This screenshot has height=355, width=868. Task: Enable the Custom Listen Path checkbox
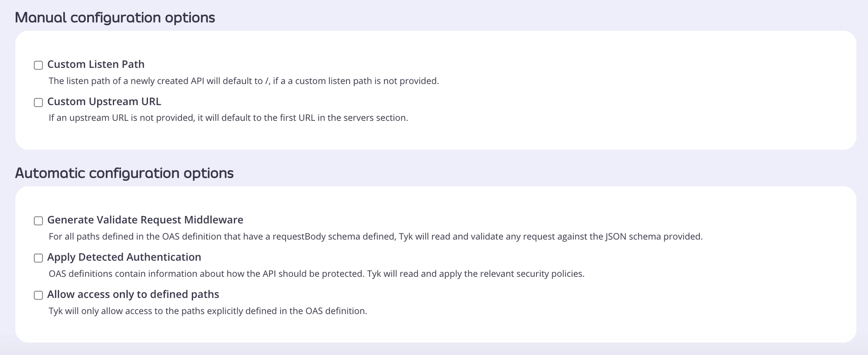(39, 65)
